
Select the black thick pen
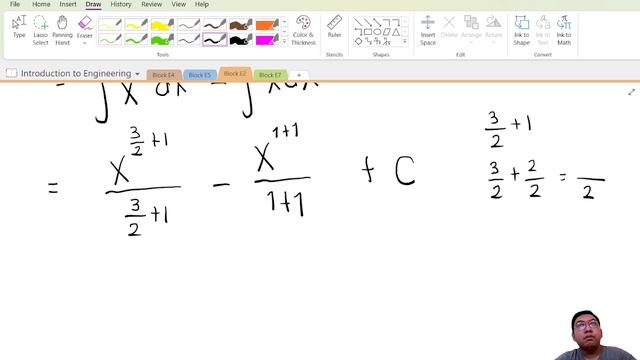215,40
